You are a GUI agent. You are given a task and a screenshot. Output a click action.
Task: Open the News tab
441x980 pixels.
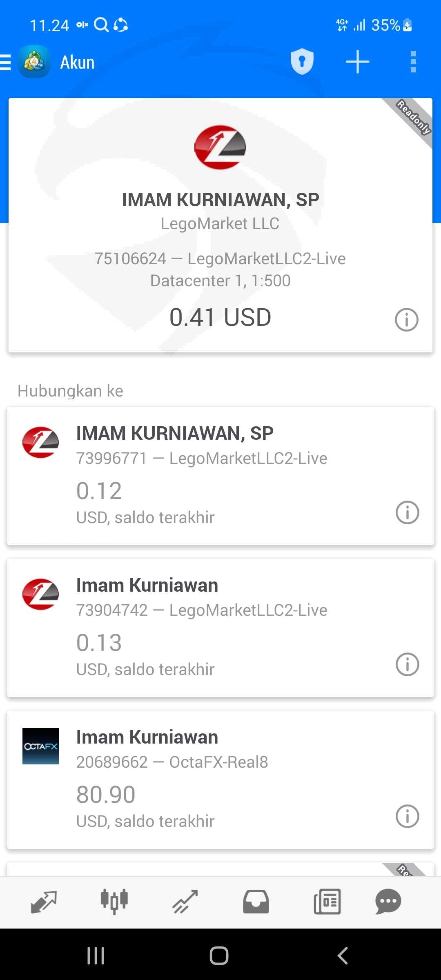coord(327,902)
